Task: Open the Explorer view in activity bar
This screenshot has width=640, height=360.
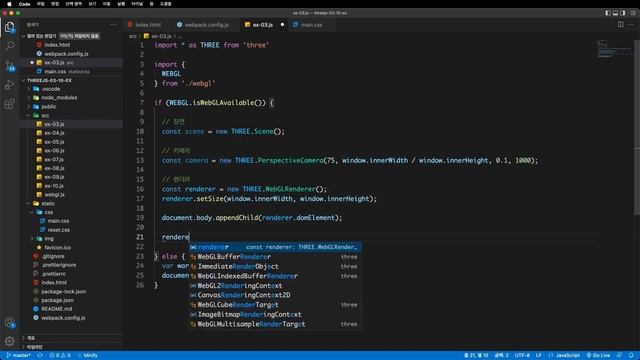Action: (9, 27)
